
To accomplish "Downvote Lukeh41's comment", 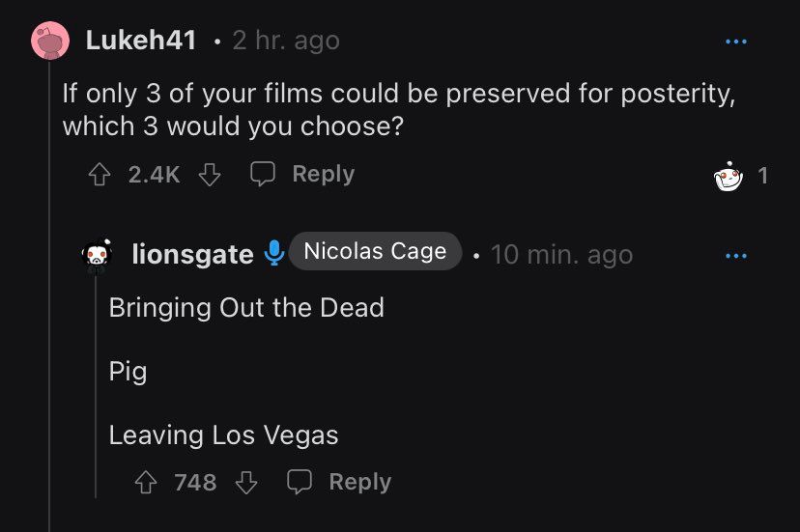I will [x=210, y=175].
